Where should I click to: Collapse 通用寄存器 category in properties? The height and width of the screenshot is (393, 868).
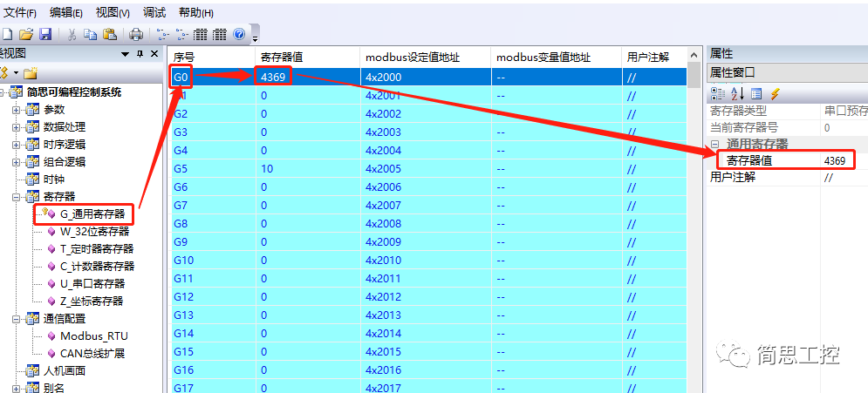tap(714, 145)
